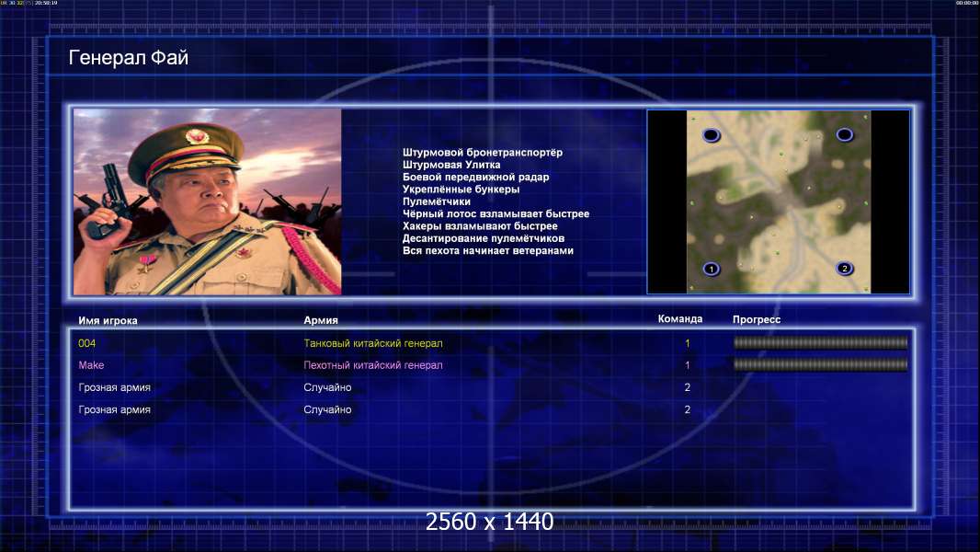This screenshot has height=552, width=980.
Task: Click 'Вся пехота начинает ветеранами' line
Action: [x=487, y=250]
